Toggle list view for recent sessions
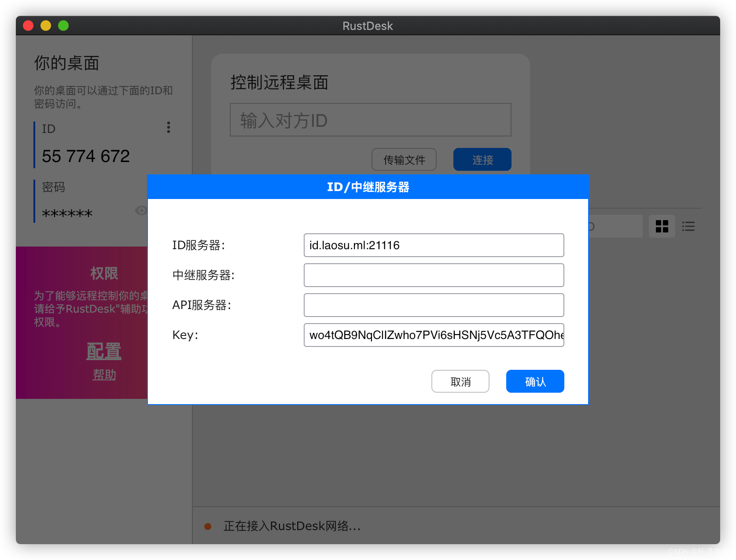 (x=688, y=226)
